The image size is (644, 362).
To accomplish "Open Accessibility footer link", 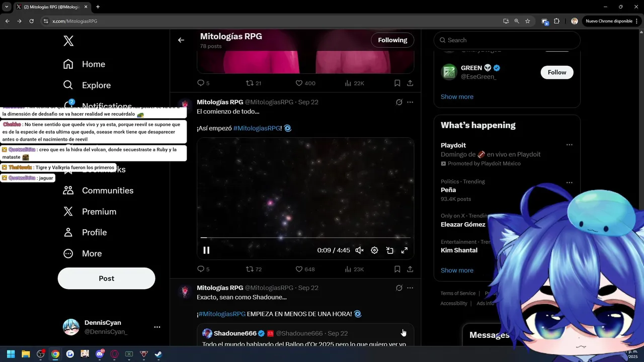I will [x=454, y=304].
